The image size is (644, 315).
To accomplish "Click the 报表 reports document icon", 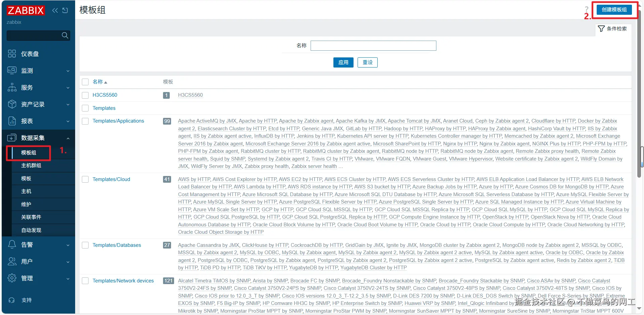I will (12, 121).
